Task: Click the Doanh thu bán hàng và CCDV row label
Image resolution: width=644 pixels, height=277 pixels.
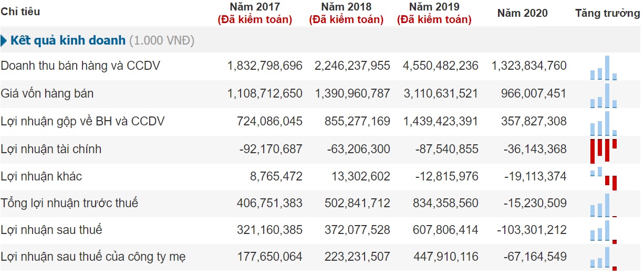Action: [80, 66]
